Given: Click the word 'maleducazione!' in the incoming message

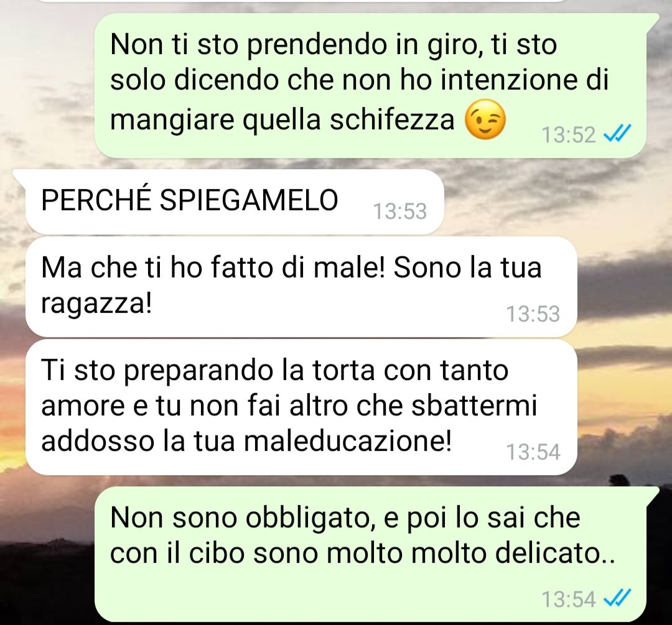Looking at the screenshot, I should click(348, 440).
